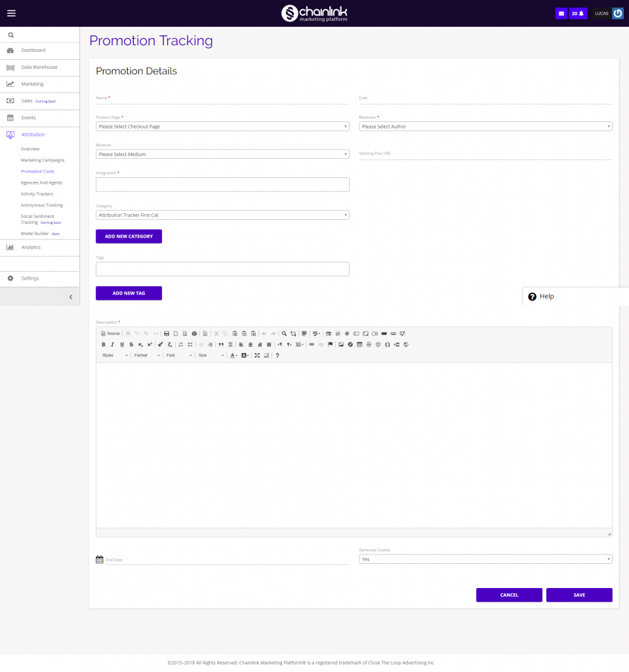
Task: Switch to Source view in description editor
Action: (110, 333)
